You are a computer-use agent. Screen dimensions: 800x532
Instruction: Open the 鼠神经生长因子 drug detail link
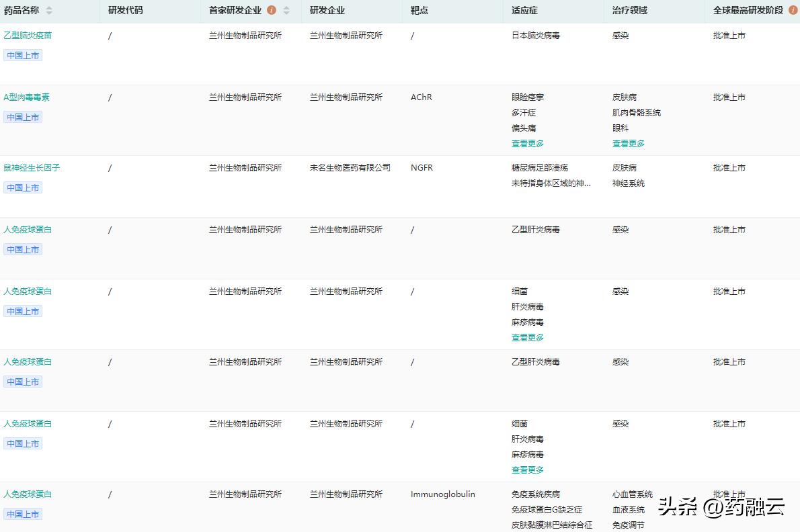click(32, 167)
